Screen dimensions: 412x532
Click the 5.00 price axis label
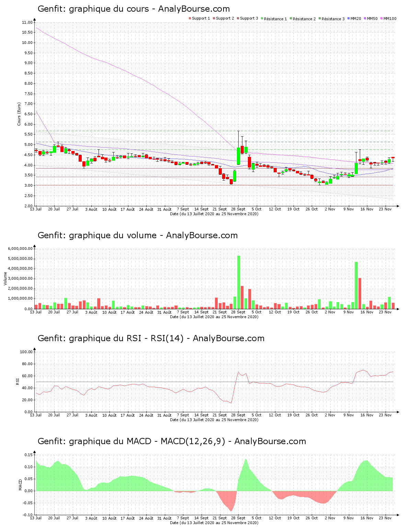28,145
